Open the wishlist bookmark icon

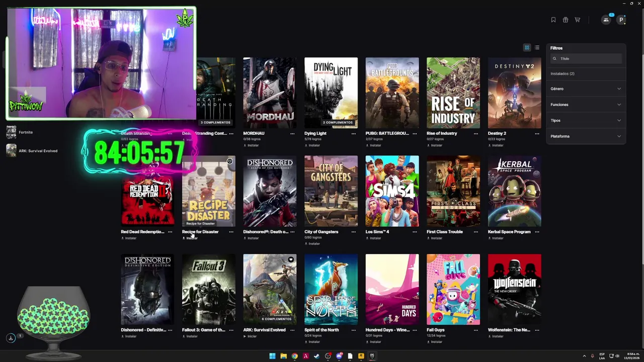[553, 20]
